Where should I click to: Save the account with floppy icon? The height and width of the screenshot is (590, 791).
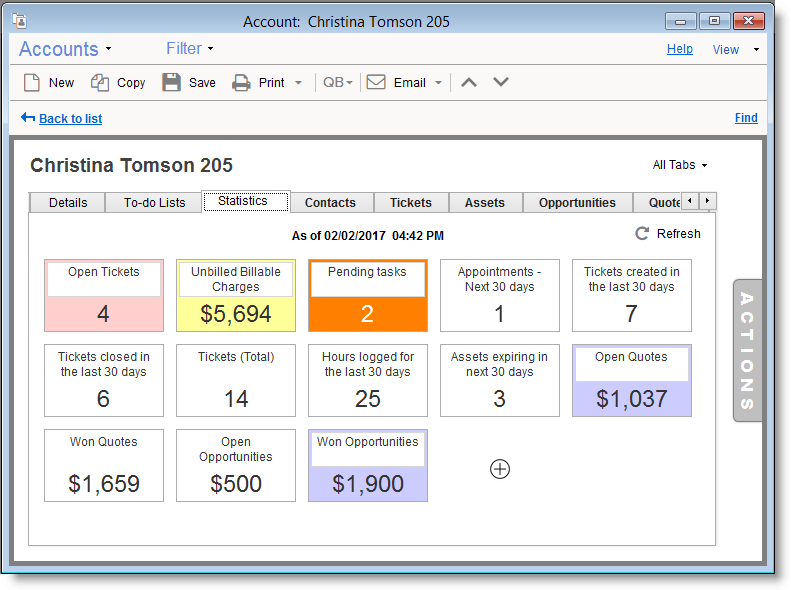[172, 83]
